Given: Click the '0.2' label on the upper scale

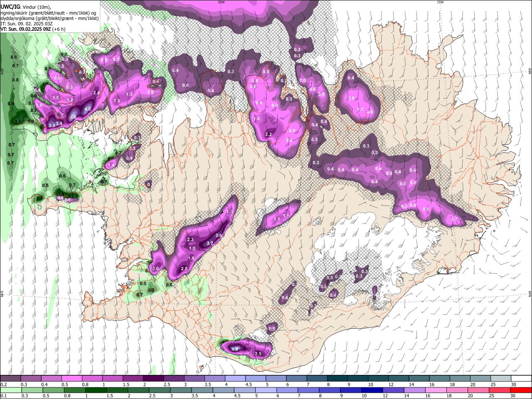Looking at the screenshot, I should (3, 384).
